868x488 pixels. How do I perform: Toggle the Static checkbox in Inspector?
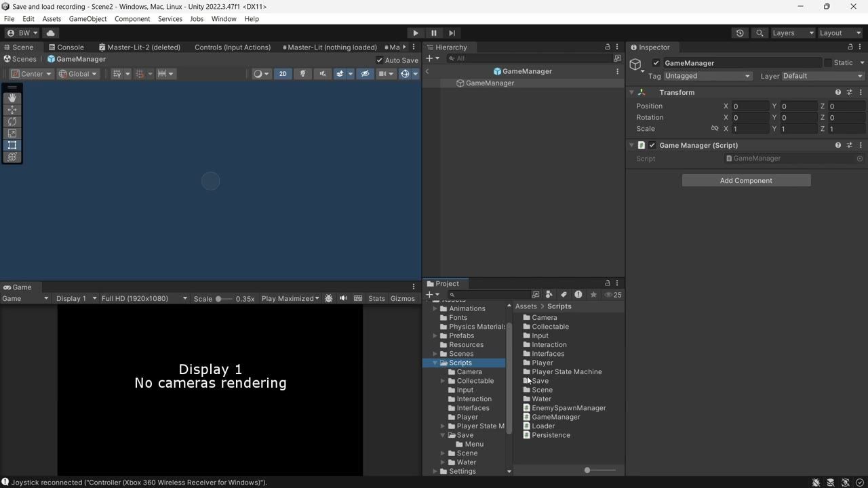(x=828, y=62)
